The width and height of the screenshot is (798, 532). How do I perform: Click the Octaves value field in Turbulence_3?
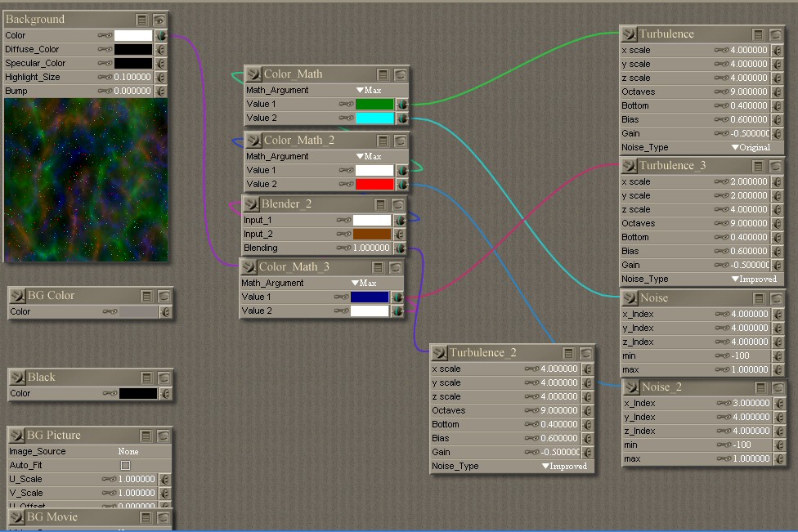[x=750, y=223]
